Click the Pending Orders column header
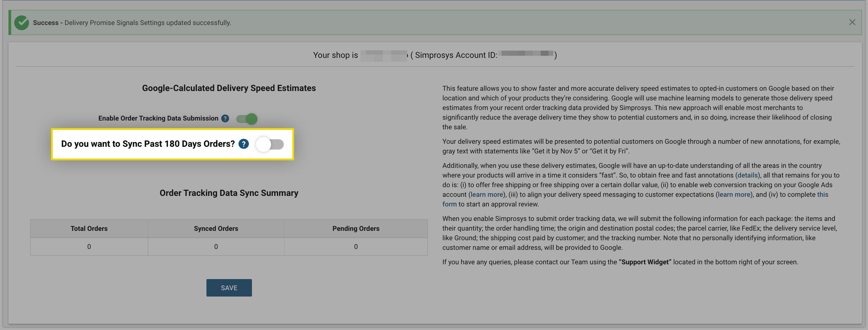This screenshot has height=330, width=868. (x=356, y=228)
